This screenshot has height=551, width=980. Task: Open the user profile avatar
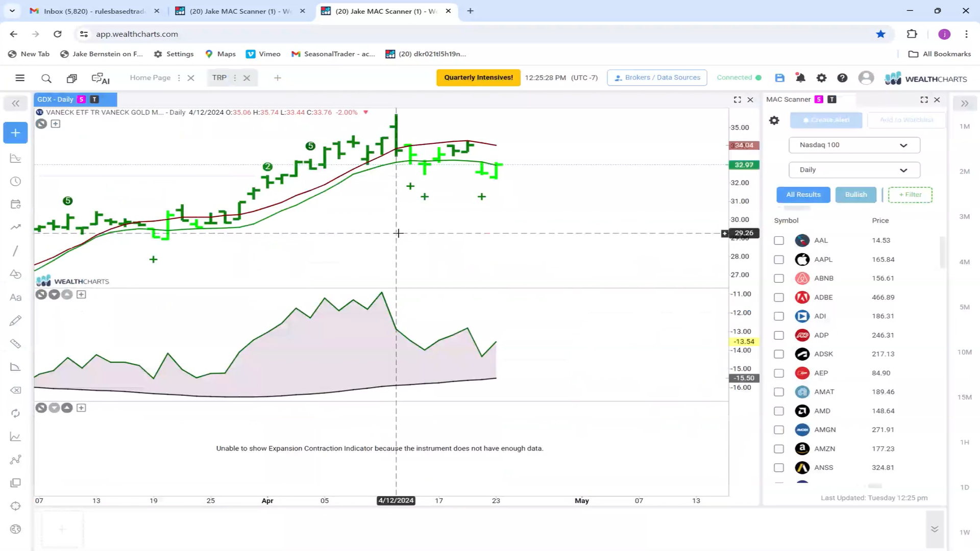tap(866, 78)
